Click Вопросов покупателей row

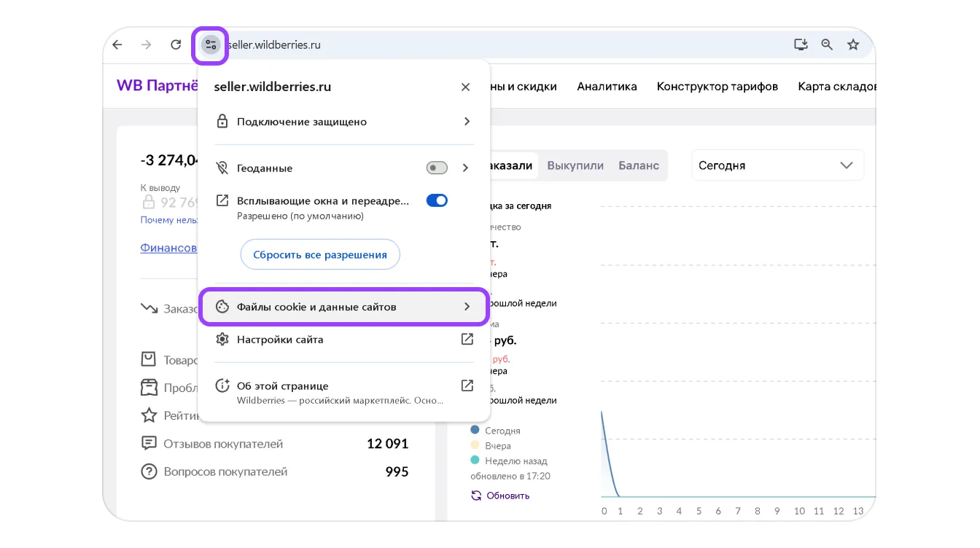(275, 471)
